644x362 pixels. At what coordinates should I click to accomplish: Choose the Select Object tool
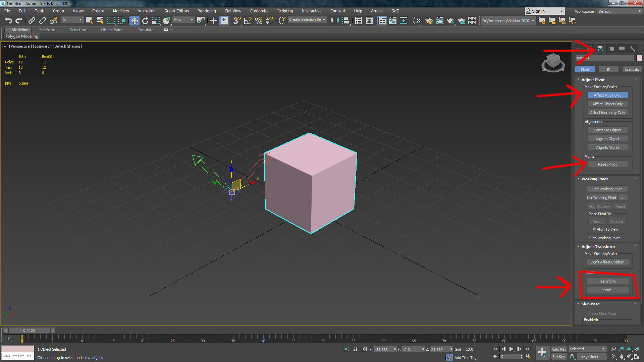tap(89, 20)
